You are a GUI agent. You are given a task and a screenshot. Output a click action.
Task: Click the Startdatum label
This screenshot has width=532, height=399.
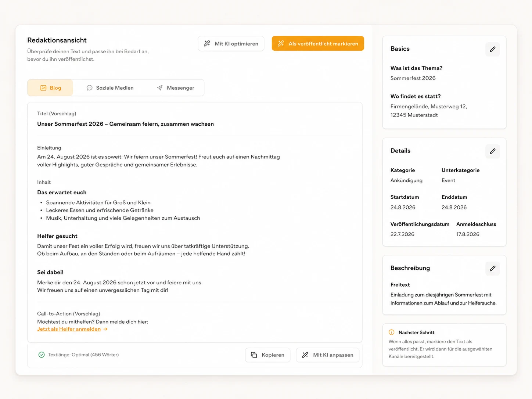click(405, 197)
